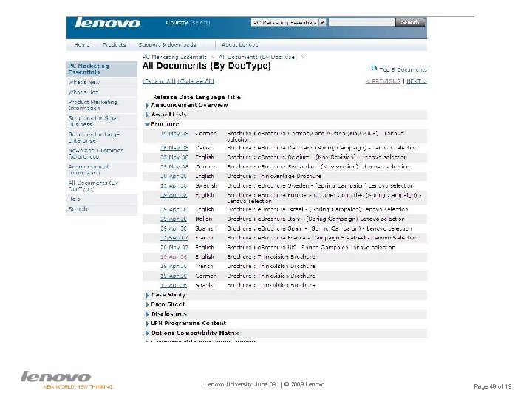Open Support & downloads menu item
The height and width of the screenshot is (399, 532).
(x=167, y=45)
